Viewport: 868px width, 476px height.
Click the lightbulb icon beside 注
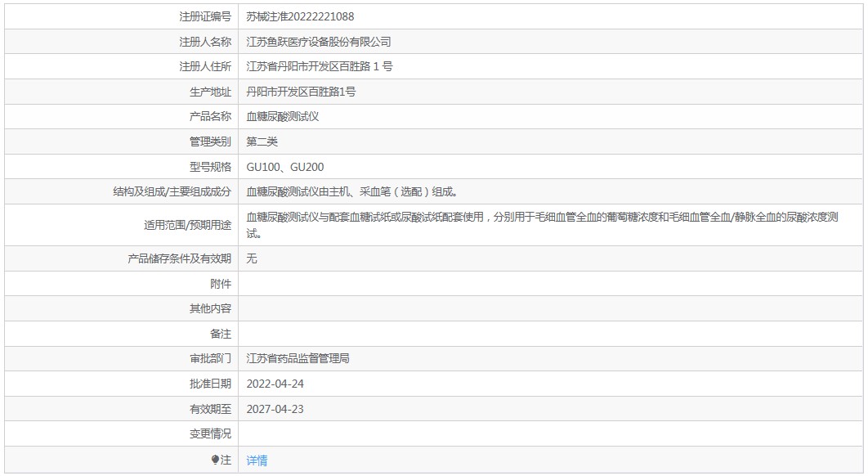pos(215,460)
